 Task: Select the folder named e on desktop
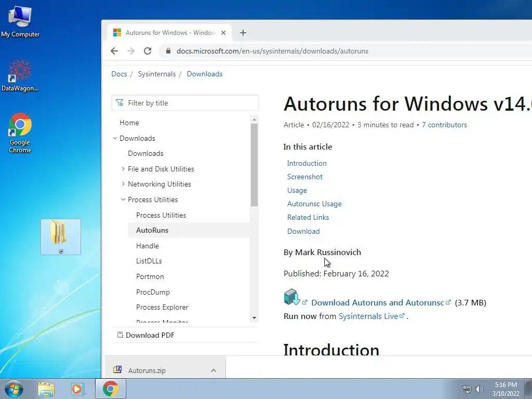pos(61,237)
